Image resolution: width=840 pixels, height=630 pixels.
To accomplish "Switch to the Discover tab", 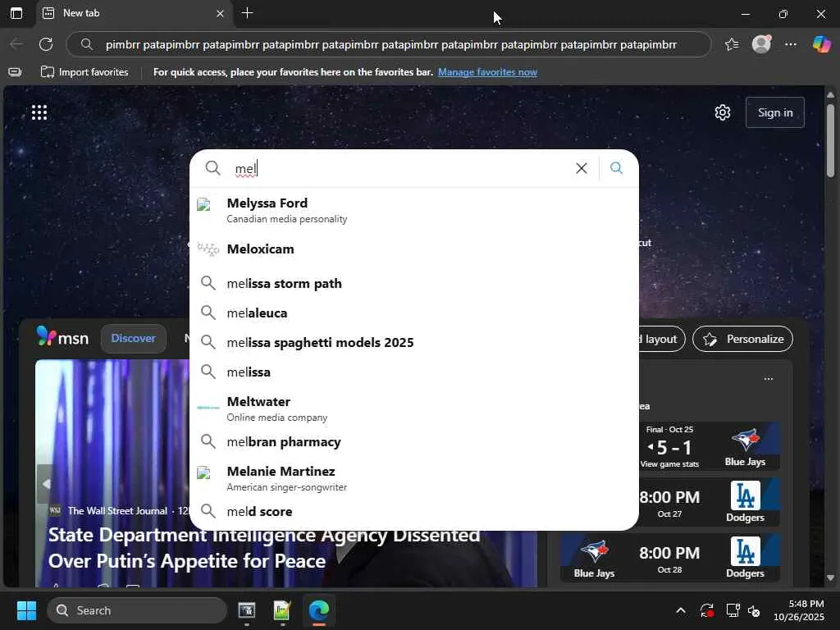I will (x=133, y=339).
